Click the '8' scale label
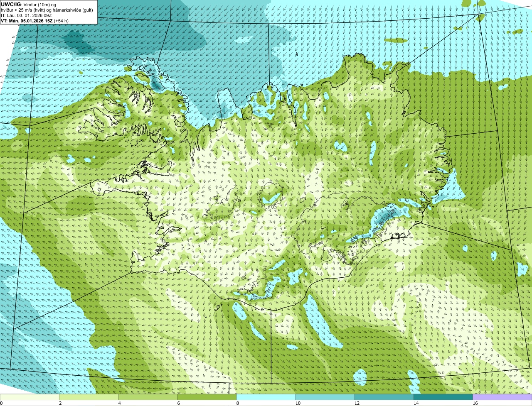Viewport: 532px width, 406px height. 238,403
